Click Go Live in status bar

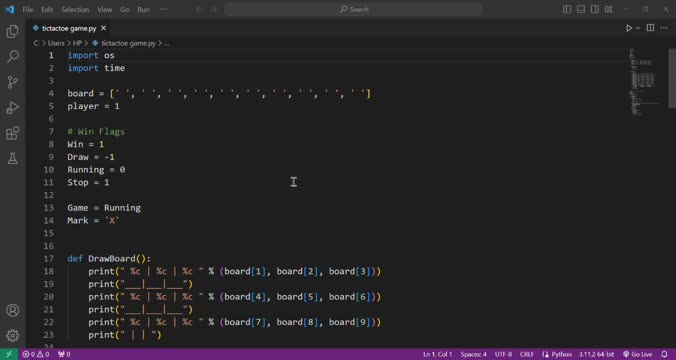[638, 354]
